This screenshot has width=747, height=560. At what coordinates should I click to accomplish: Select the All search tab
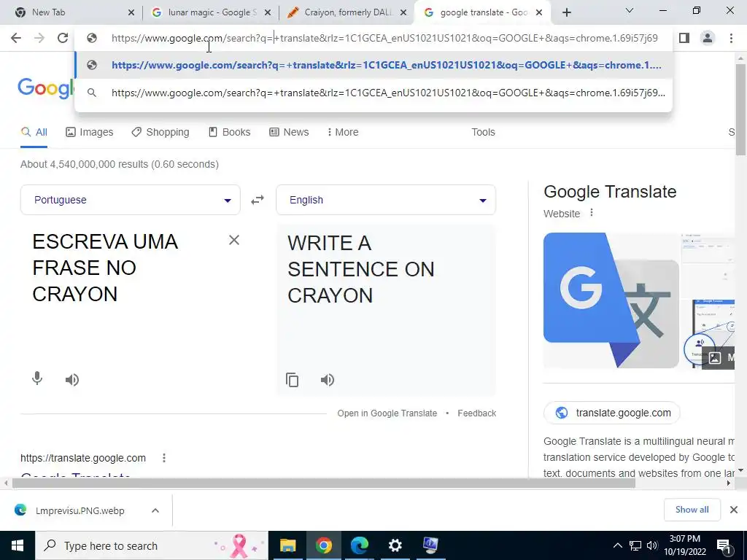point(34,133)
